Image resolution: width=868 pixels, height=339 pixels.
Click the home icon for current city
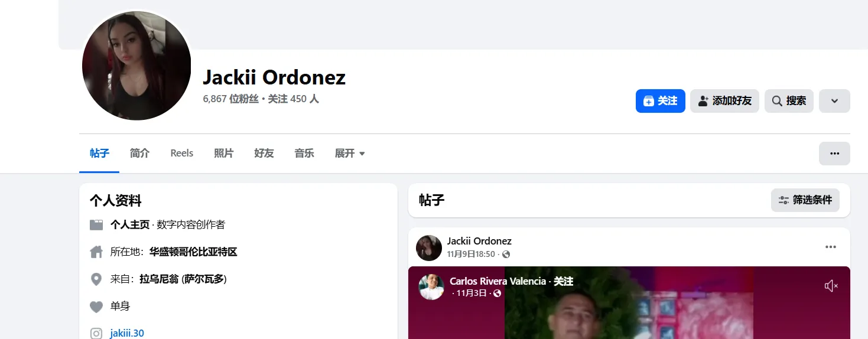96,252
